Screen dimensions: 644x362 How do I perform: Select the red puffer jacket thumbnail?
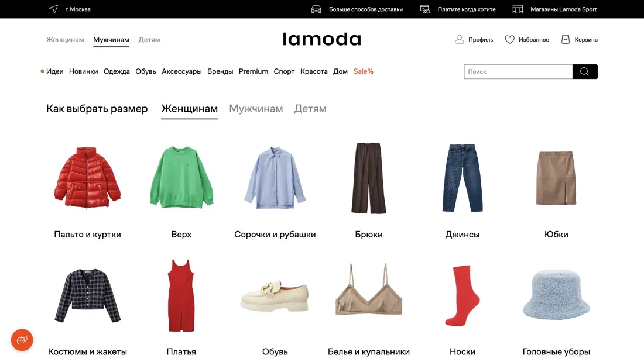[87, 178]
